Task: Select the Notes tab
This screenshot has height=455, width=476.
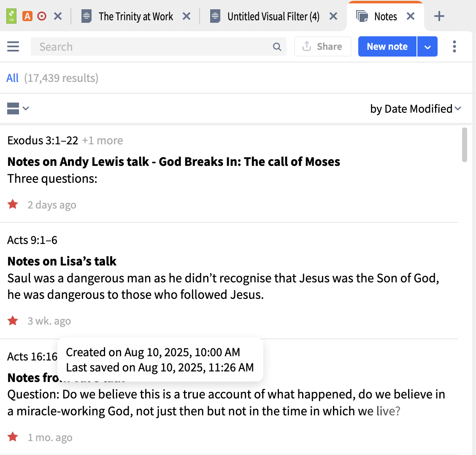Action: (x=386, y=16)
